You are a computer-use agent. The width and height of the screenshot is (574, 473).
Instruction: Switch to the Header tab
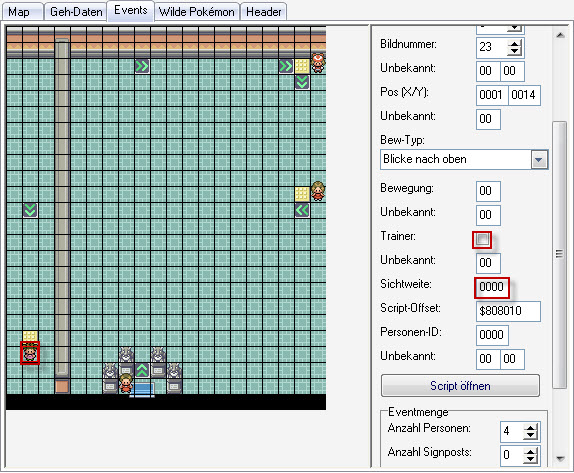[x=264, y=11]
